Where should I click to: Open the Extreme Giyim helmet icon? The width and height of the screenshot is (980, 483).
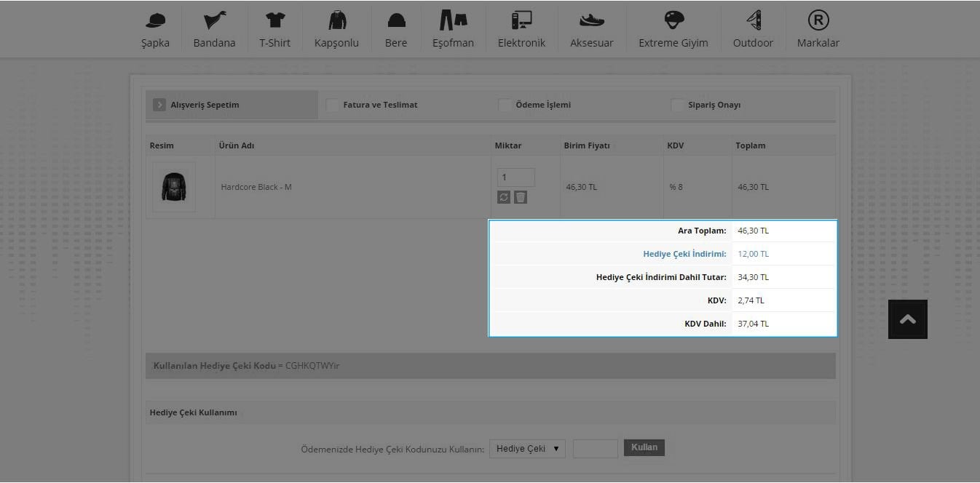click(673, 20)
